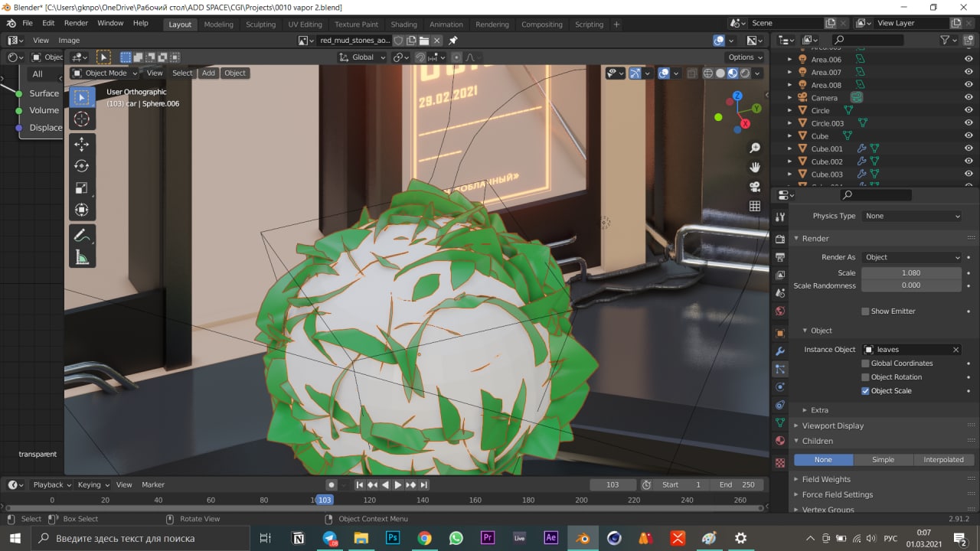
Task: Play timeline animation forward
Action: point(397,485)
